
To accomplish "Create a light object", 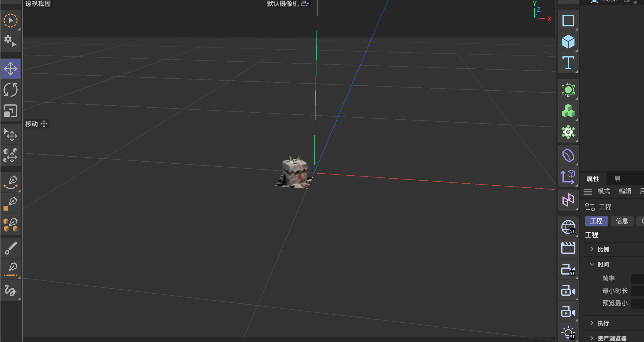I will point(568,332).
